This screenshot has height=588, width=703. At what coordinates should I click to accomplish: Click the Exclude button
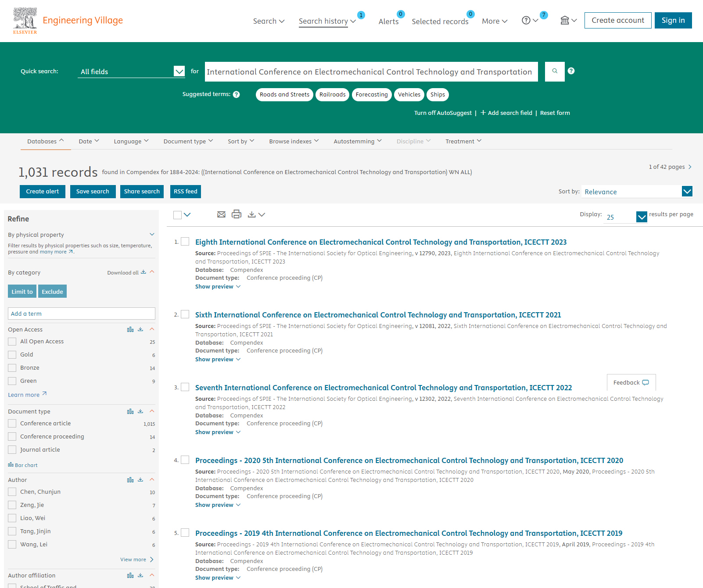point(52,292)
